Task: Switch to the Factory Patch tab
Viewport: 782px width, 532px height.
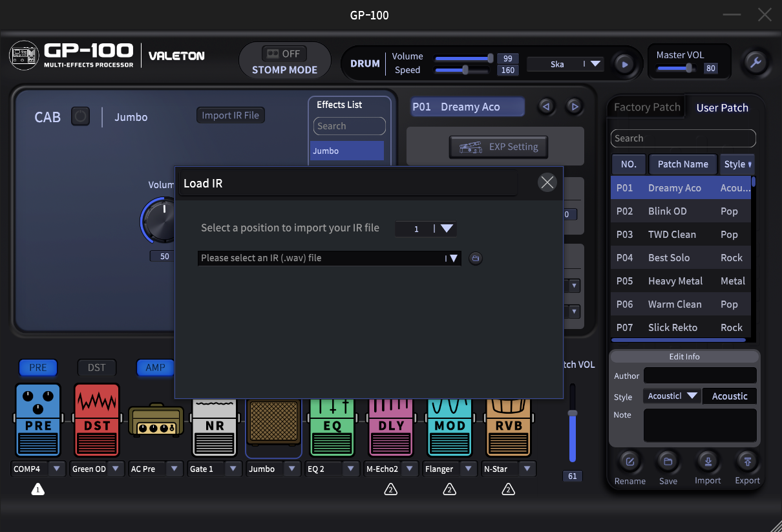Action: 646,107
